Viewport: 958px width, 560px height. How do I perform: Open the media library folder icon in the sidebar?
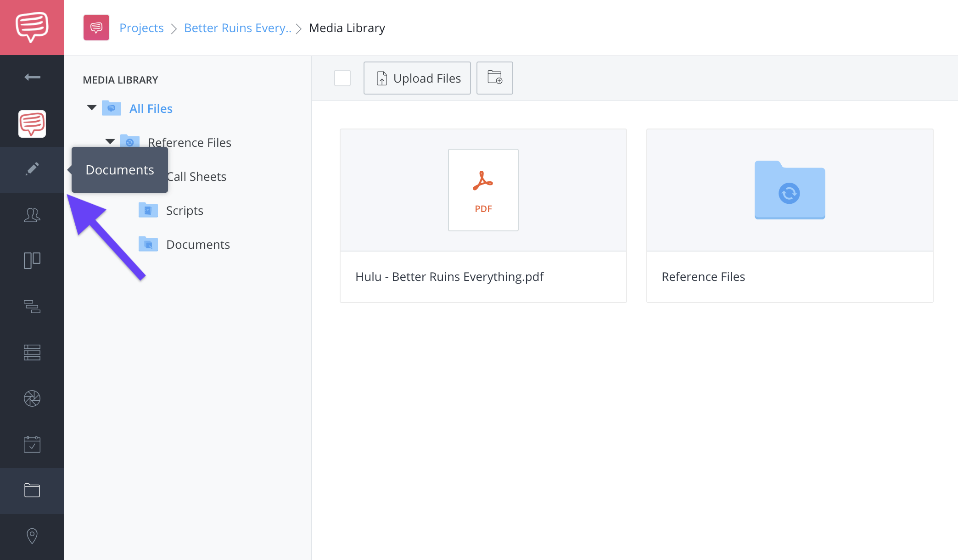tap(32, 490)
